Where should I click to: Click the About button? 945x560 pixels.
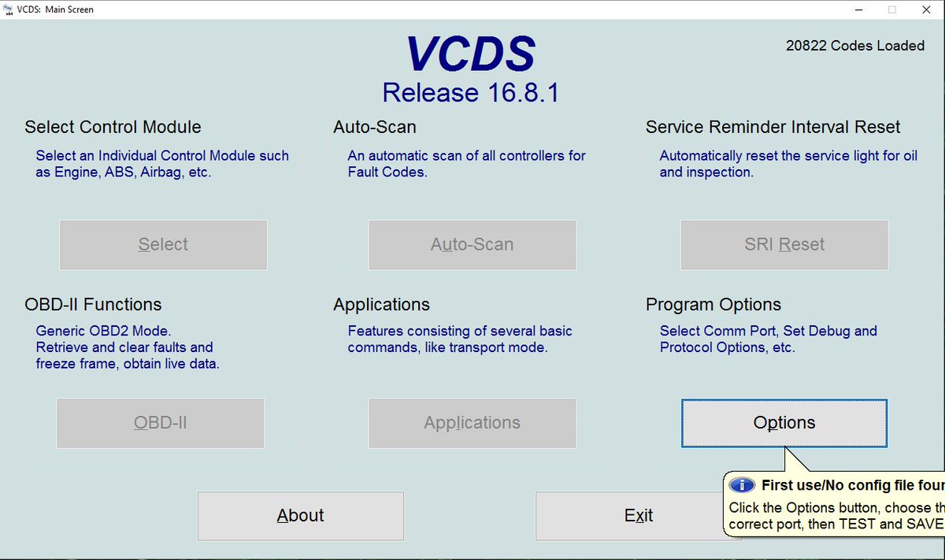pyautogui.click(x=301, y=516)
